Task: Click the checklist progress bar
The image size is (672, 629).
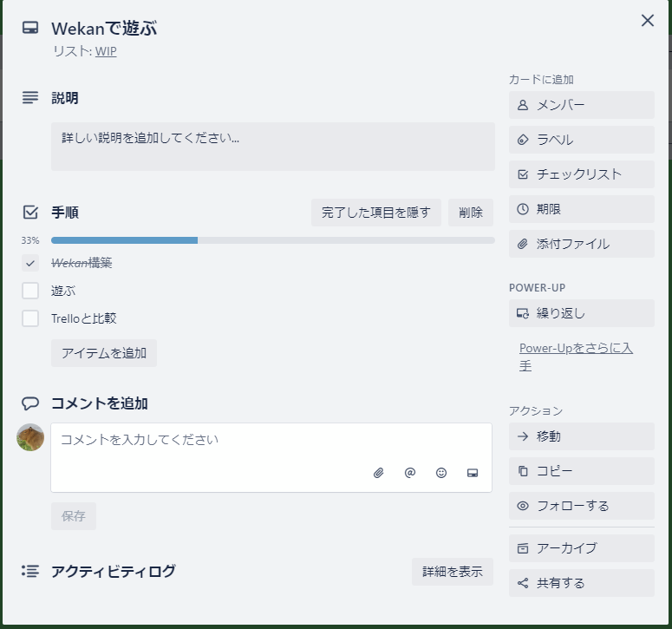Action: (273, 240)
